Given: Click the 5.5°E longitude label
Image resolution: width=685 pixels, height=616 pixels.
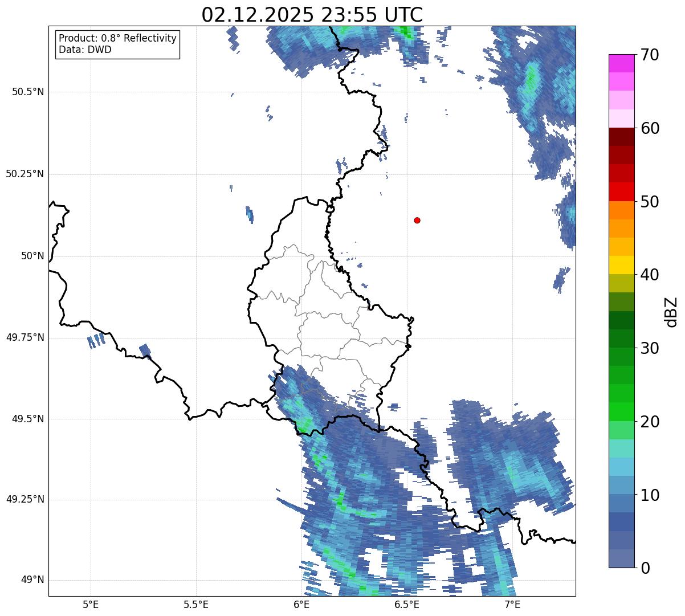Looking at the screenshot, I should click(x=196, y=604).
